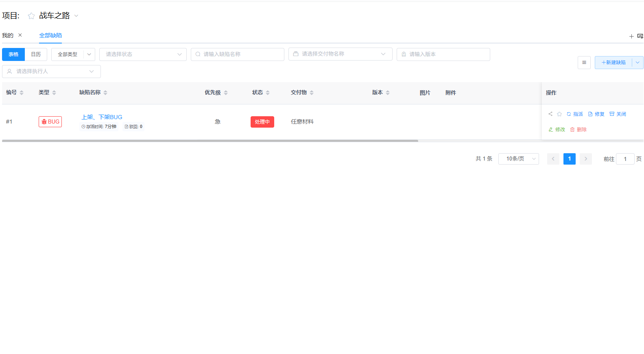Switch to 日历 view

pos(36,54)
